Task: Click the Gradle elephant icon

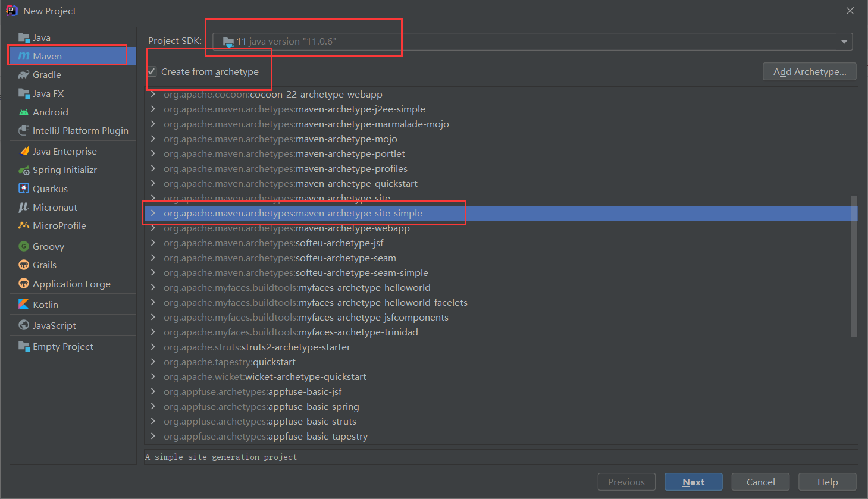Action: 24,74
